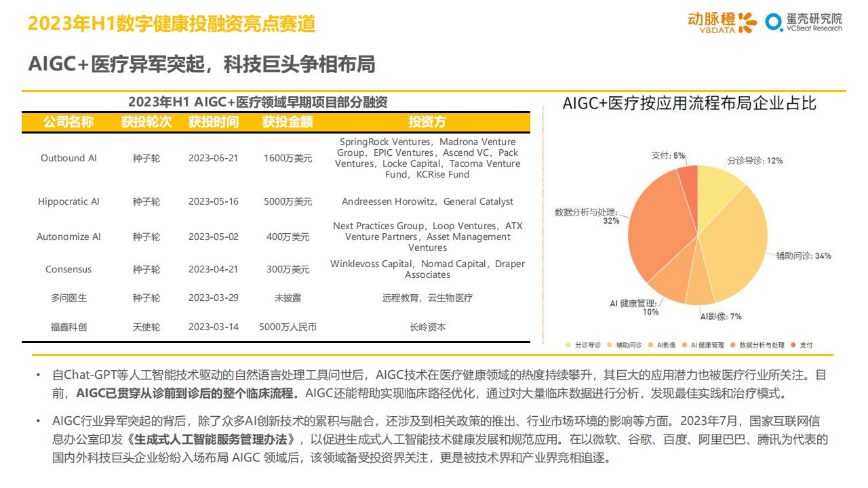Click the bold text 生成式人工智能服务管理办法

point(214,439)
